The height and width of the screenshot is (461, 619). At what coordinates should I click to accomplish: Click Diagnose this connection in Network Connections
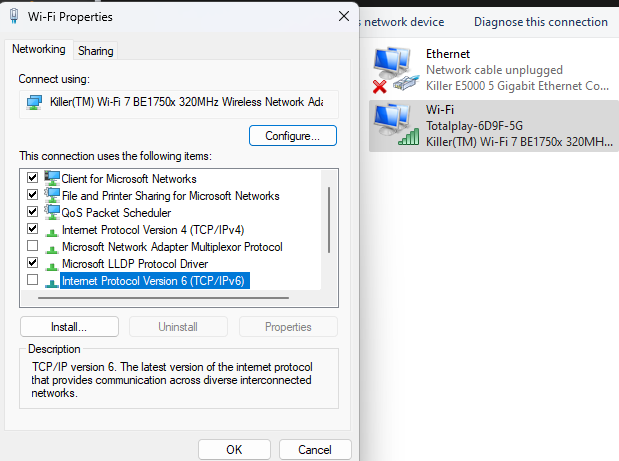[540, 22]
